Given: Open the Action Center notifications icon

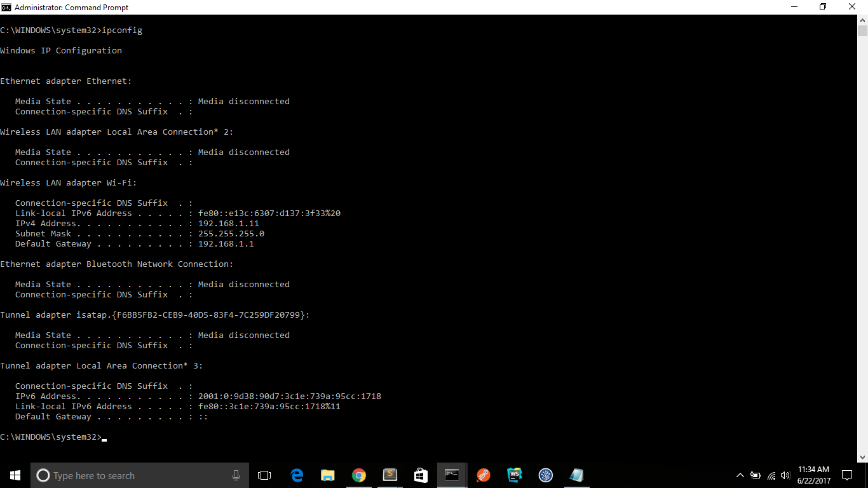Looking at the screenshot, I should click(x=847, y=475).
